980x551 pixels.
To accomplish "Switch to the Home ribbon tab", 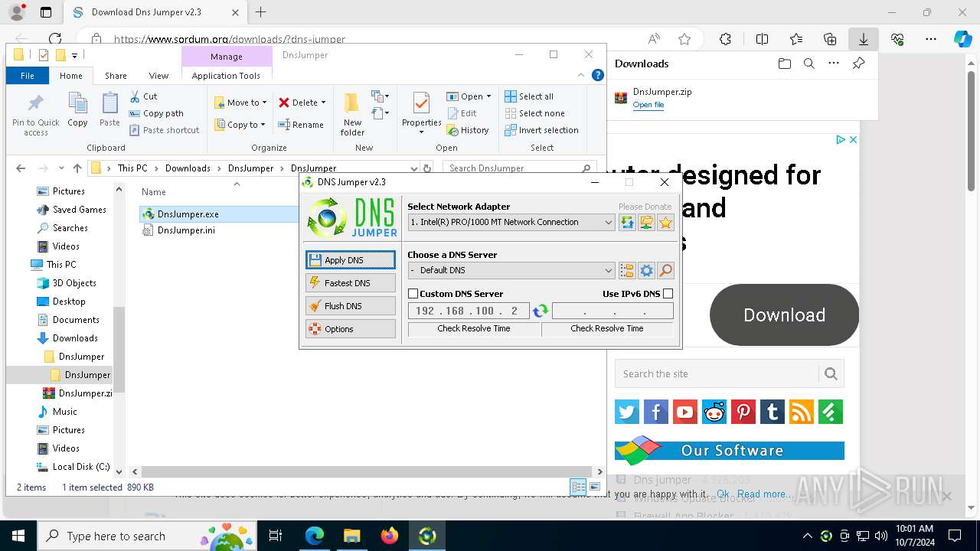I will pyautogui.click(x=71, y=76).
